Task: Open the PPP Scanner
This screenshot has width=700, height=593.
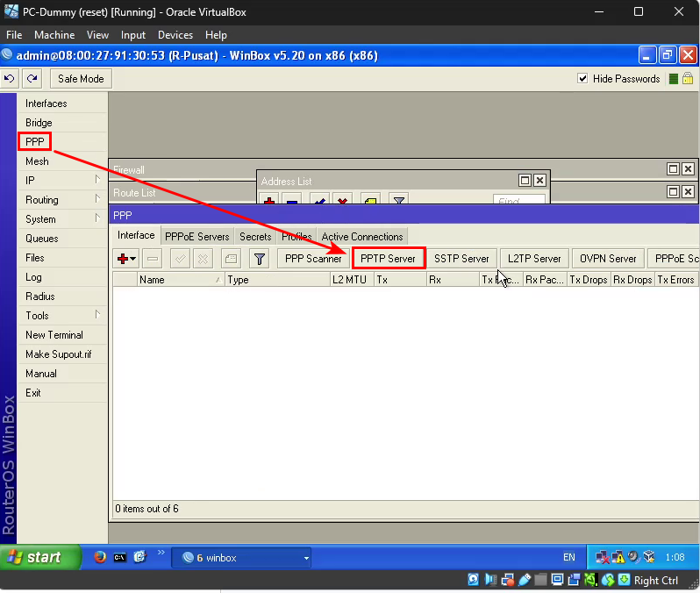Action: [x=313, y=259]
